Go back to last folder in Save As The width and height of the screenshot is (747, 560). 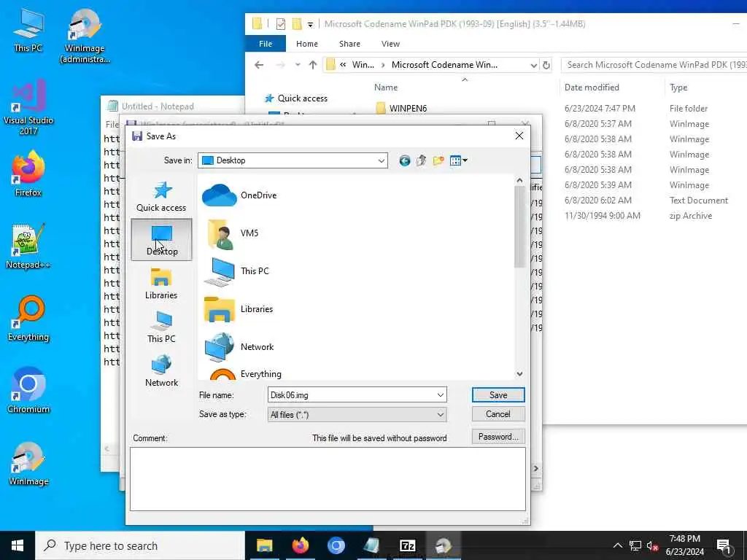[x=404, y=160]
